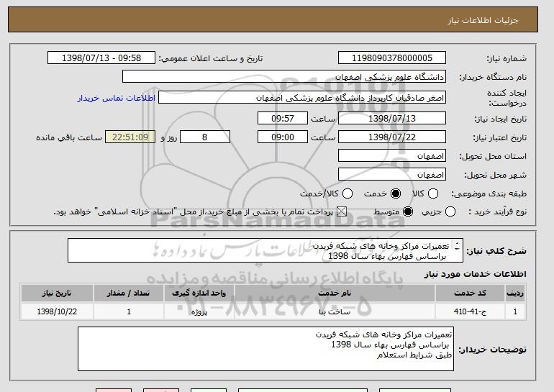554x392 pixels.
Task: Choose the متوسط purchase type radio
Action: point(408,211)
